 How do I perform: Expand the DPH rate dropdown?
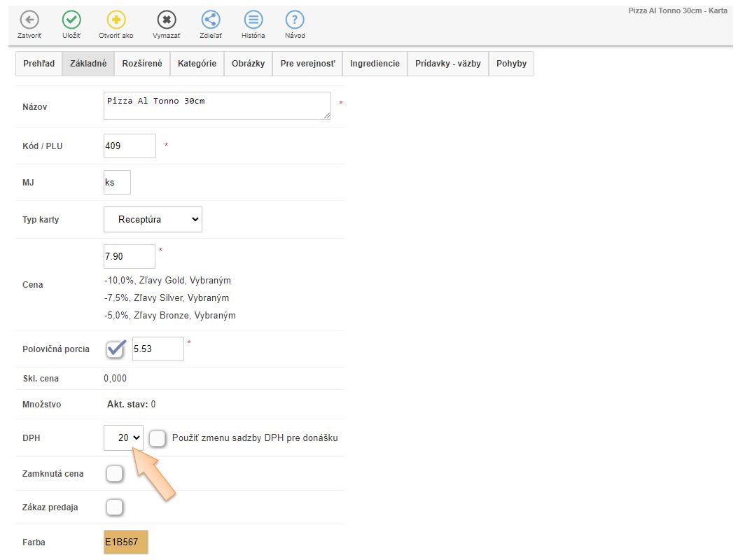point(124,437)
